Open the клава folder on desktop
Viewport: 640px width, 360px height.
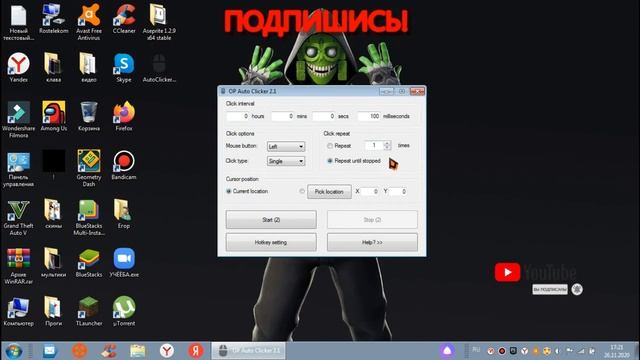point(53,67)
